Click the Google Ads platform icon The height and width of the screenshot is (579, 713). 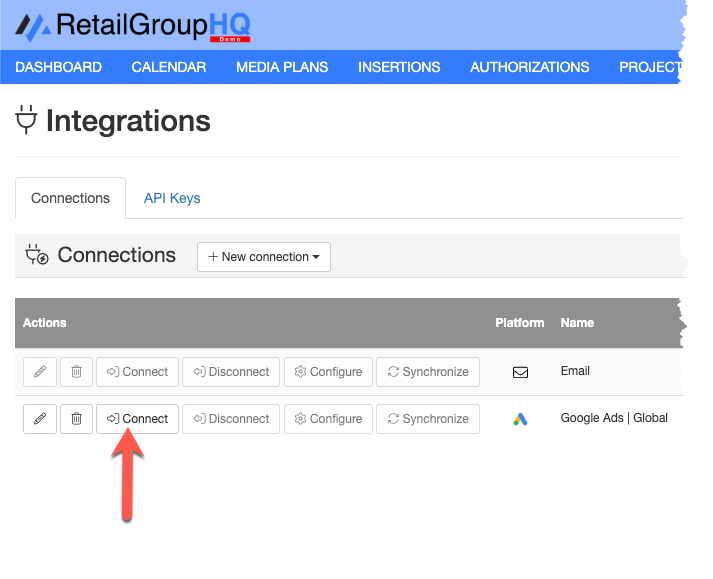coord(520,419)
